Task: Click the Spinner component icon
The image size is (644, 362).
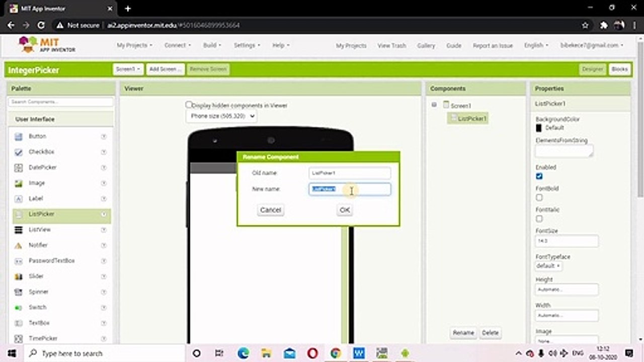Action: [x=19, y=292]
